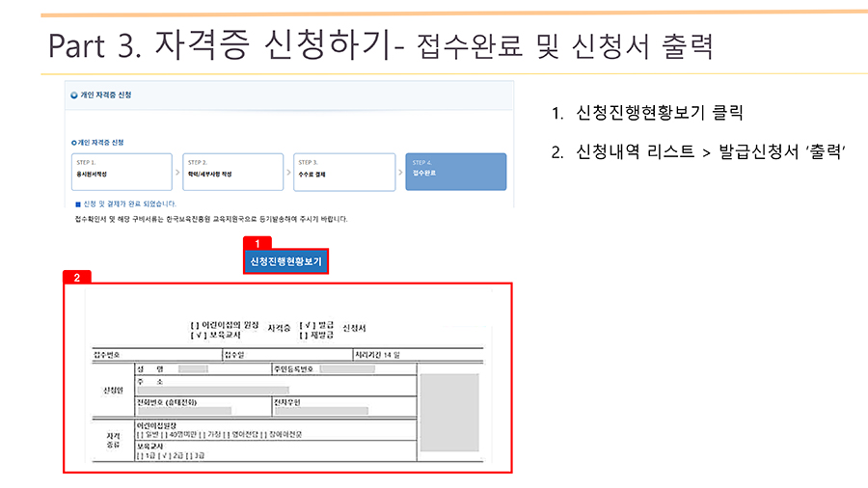Click the 신청서 word in the form title
Screen dimensions: 868x488
click(354, 329)
